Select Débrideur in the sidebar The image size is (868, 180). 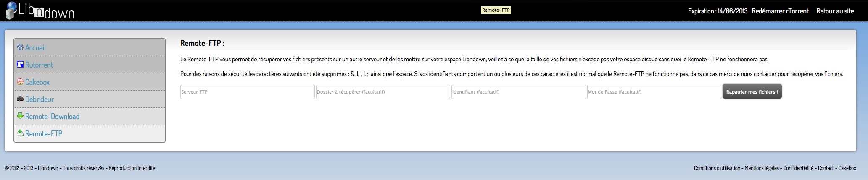(40, 99)
